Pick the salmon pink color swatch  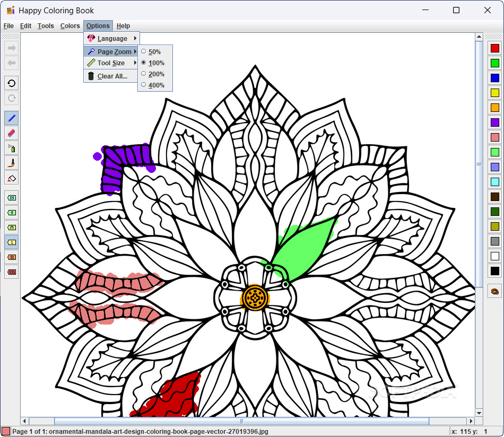pyautogui.click(x=494, y=137)
